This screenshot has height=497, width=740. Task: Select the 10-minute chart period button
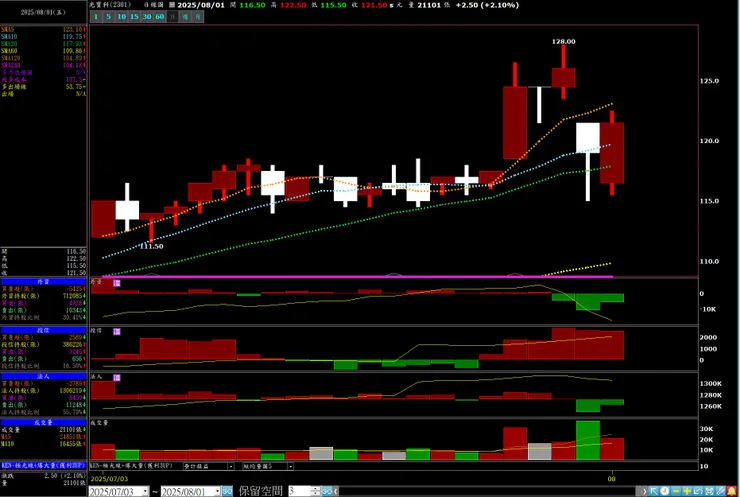(x=121, y=17)
